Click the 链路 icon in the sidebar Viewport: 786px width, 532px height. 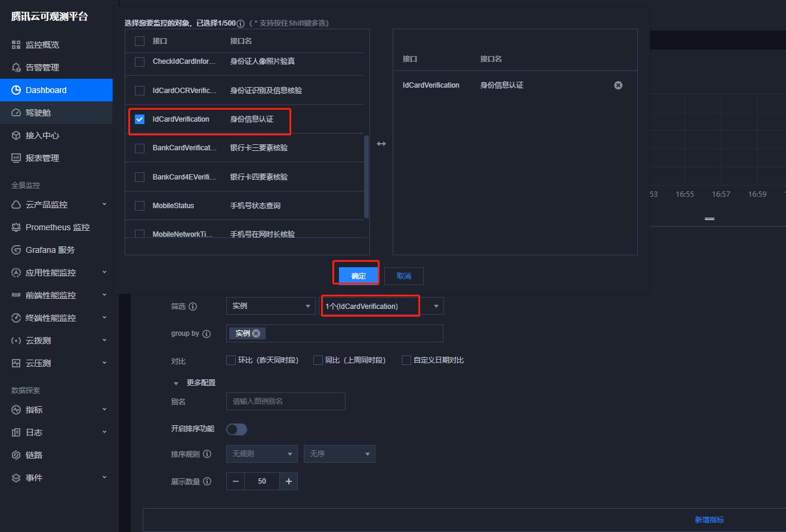click(16, 455)
